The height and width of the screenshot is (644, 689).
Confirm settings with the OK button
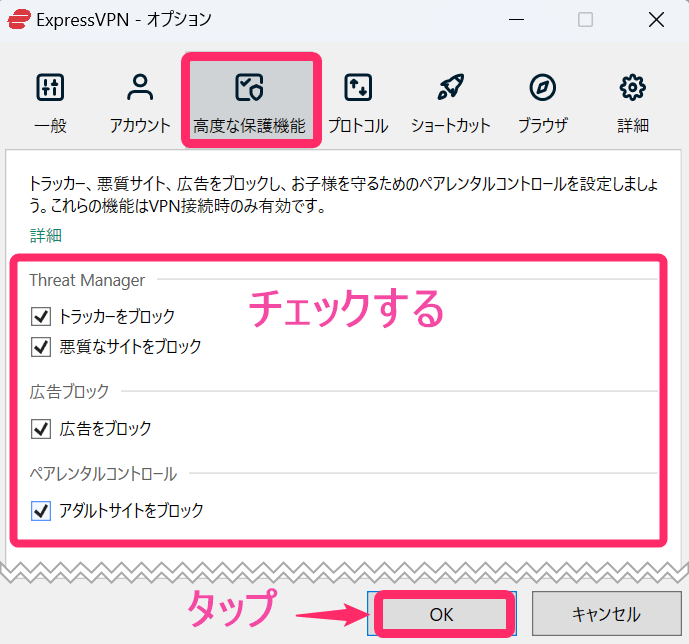442,614
